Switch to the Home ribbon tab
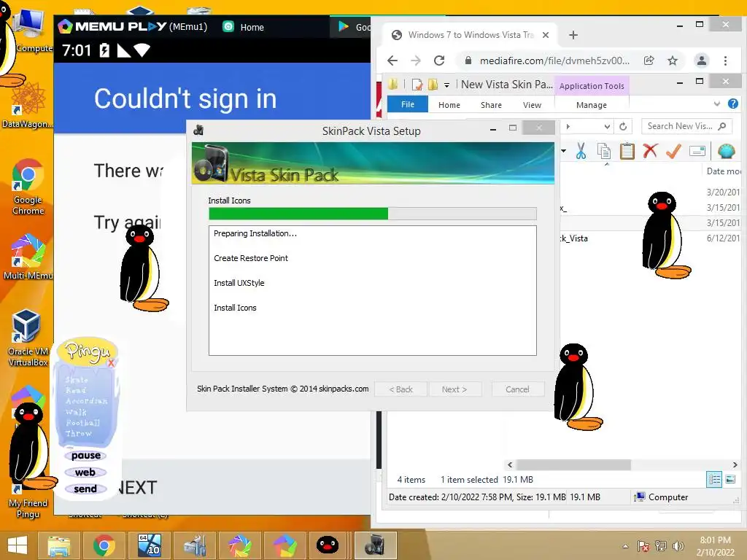The image size is (747, 560). (449, 105)
